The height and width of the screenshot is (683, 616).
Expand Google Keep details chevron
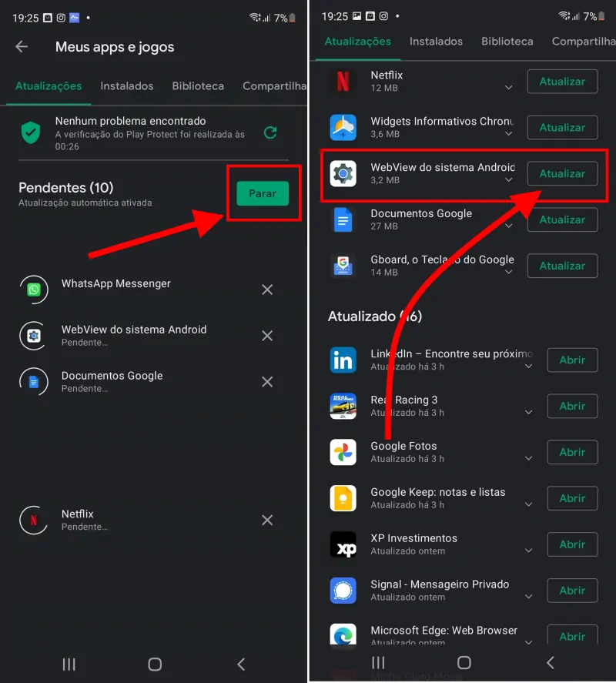(x=528, y=505)
